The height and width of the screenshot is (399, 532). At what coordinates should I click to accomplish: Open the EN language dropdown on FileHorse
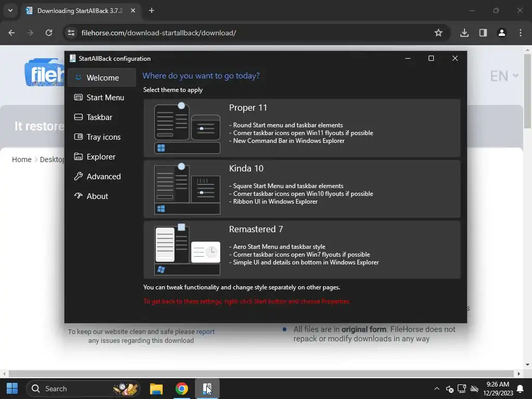click(504, 76)
